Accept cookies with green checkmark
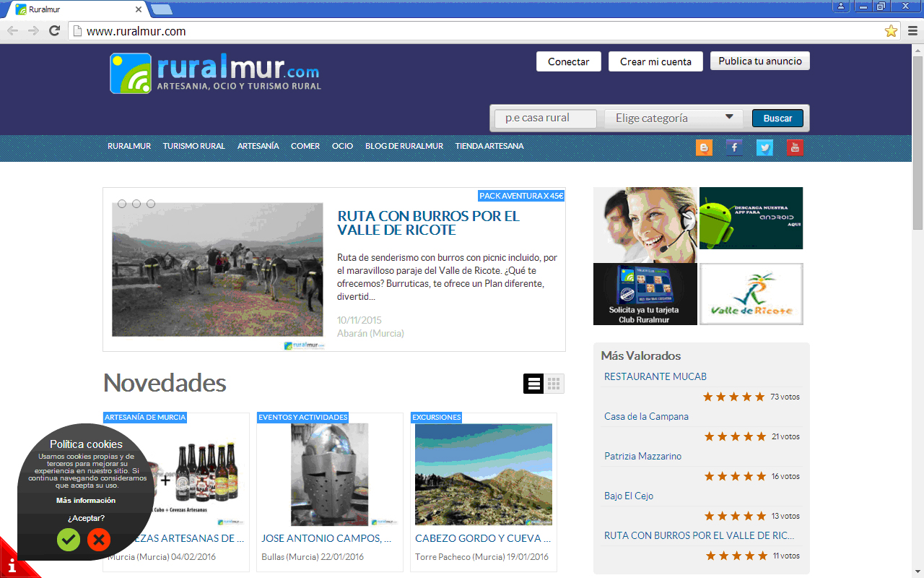 [x=69, y=539]
